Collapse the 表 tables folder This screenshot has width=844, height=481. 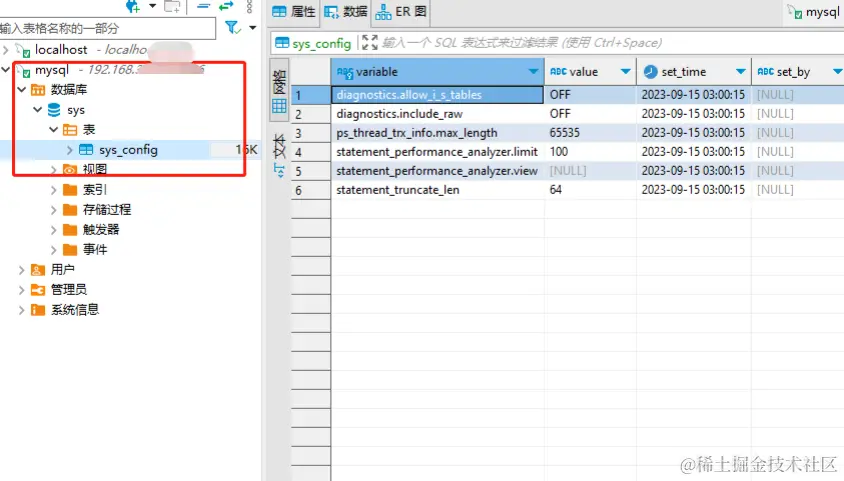[x=53, y=130]
